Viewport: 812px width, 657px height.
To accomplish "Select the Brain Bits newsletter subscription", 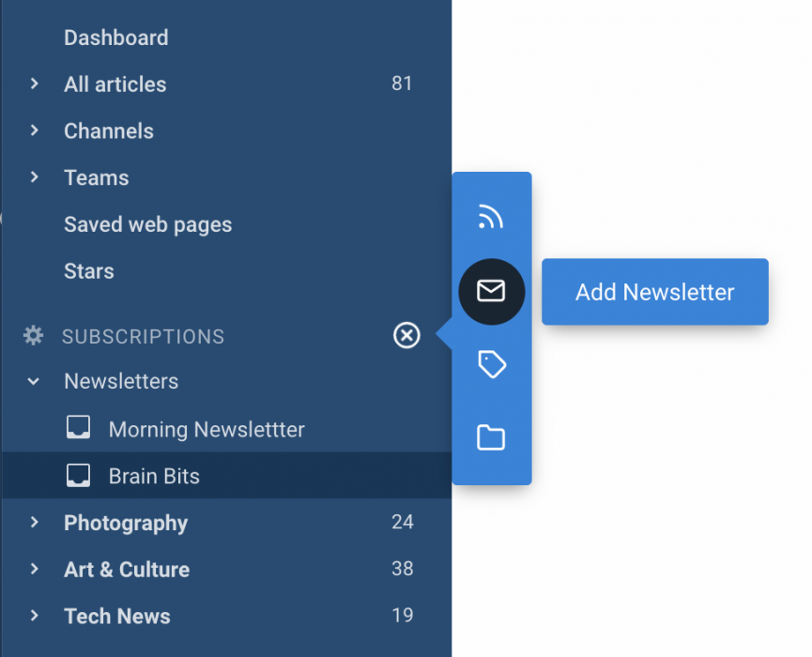I will pos(153,476).
